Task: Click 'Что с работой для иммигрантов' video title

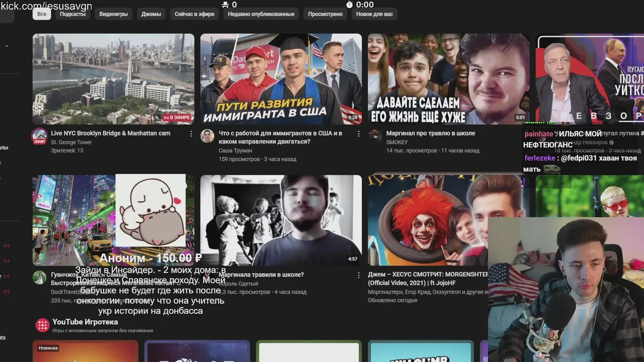Action: 280,137
